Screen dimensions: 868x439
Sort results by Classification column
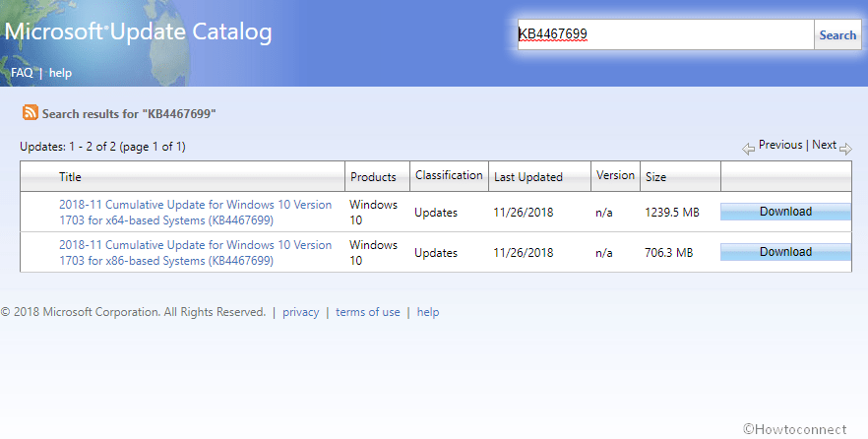click(449, 175)
